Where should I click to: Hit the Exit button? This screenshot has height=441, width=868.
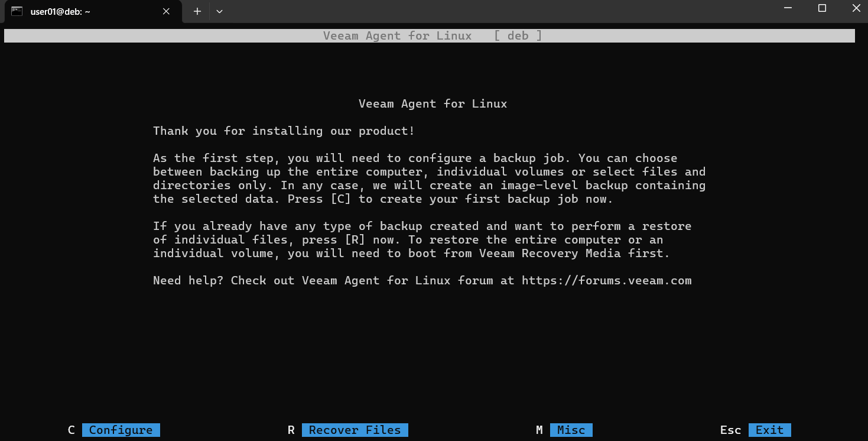[769, 430]
